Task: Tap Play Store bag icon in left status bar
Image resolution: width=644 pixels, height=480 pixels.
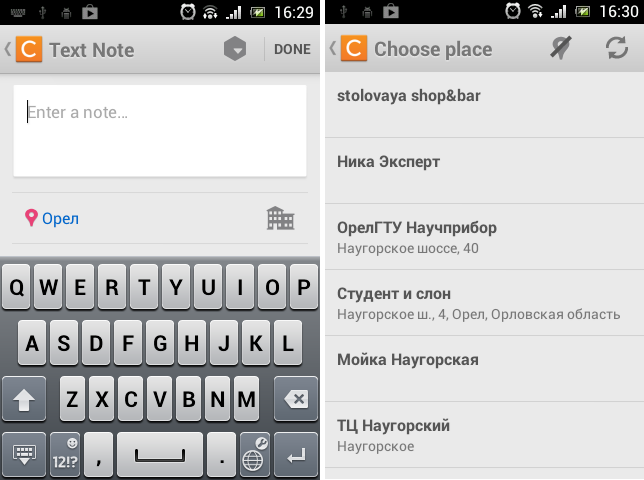Action: pos(90,12)
